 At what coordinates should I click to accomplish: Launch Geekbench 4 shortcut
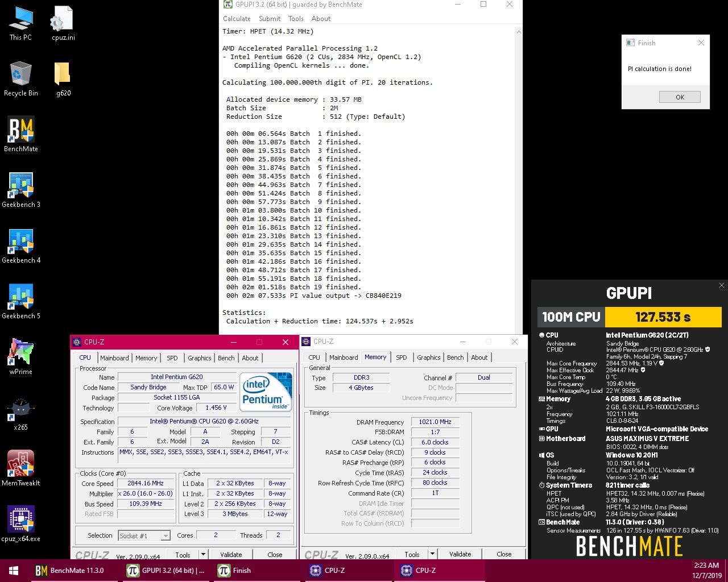click(x=21, y=246)
